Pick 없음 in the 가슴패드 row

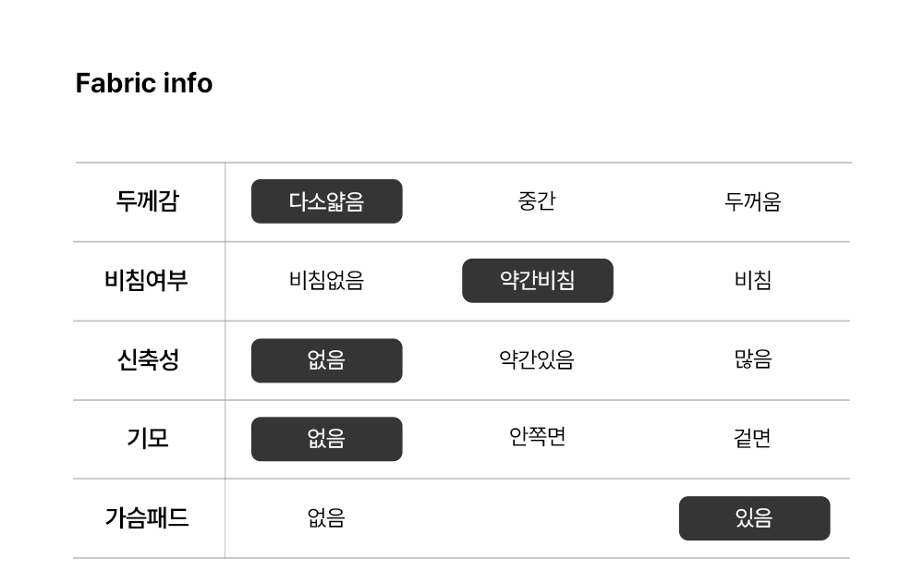[x=326, y=518]
